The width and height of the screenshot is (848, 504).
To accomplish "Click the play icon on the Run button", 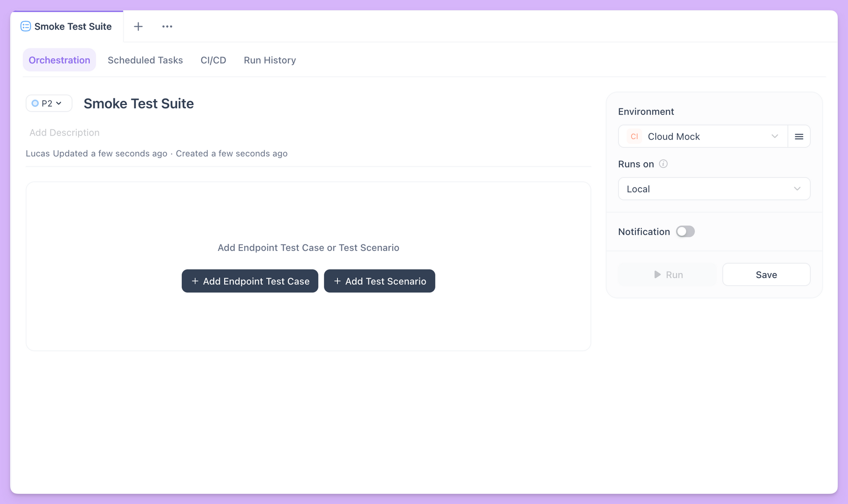I will [656, 274].
